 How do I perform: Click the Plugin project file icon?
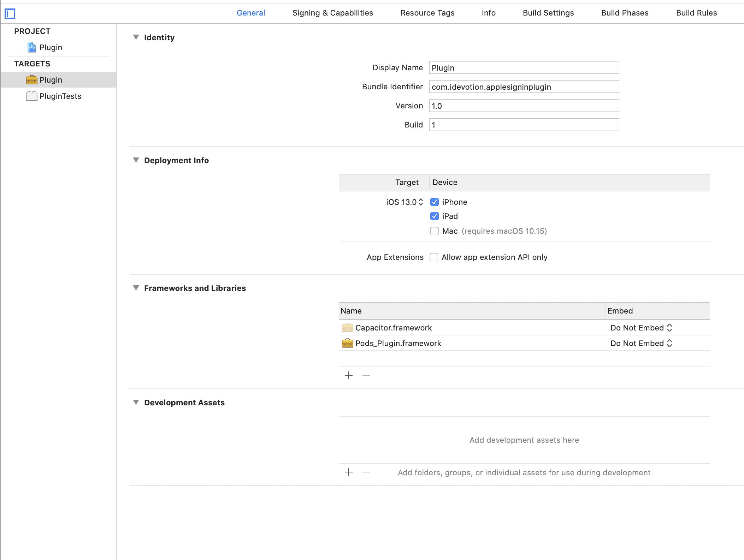(32, 47)
